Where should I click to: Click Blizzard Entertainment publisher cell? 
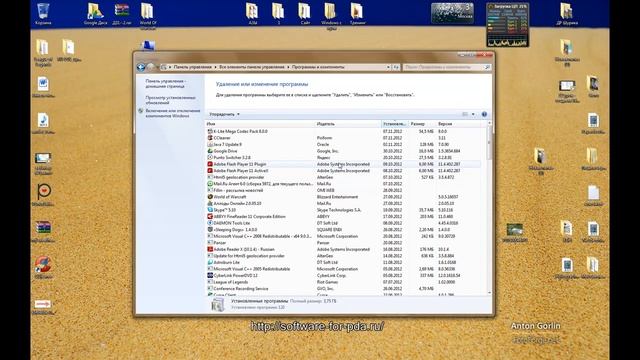pos(337,197)
